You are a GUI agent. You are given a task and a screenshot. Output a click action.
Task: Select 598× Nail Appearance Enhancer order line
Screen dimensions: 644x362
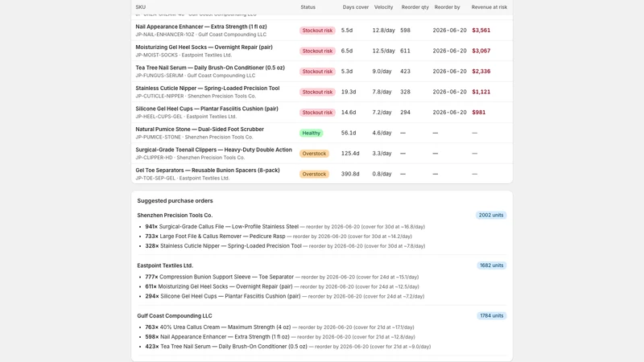(280, 337)
